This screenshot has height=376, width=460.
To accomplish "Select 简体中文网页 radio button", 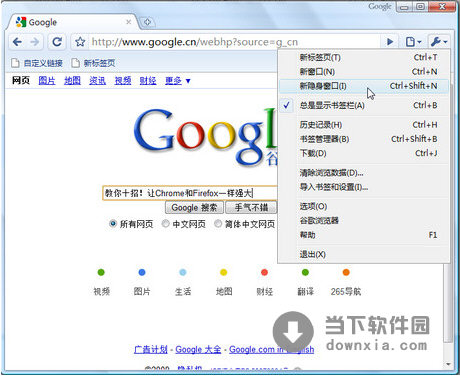I will click(218, 224).
